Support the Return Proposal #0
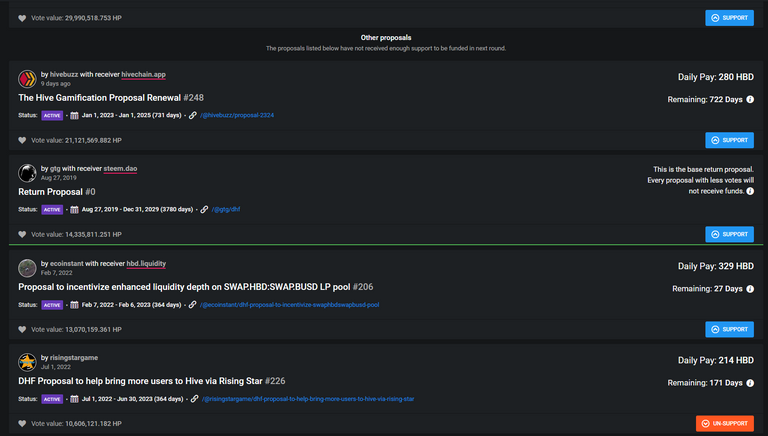The width and height of the screenshot is (768, 436). click(x=729, y=234)
